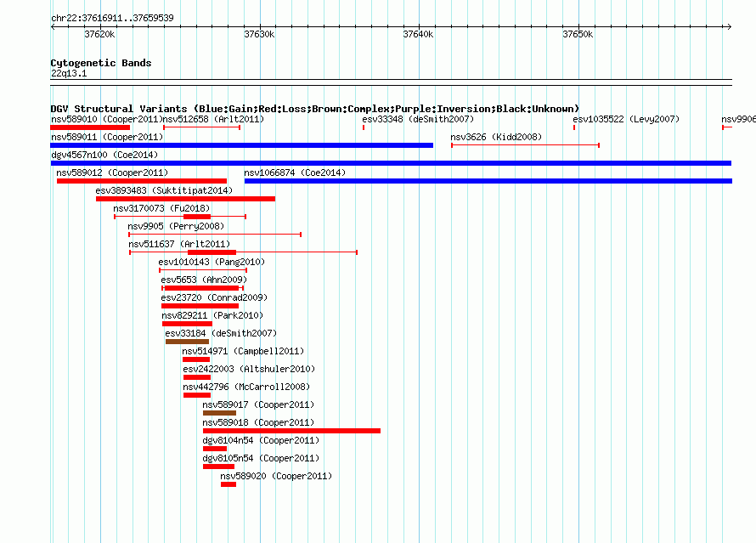This screenshot has width=756, height=543.
Task: Open nsv511637 (Arlt2011) variant label
Action: click(x=179, y=244)
